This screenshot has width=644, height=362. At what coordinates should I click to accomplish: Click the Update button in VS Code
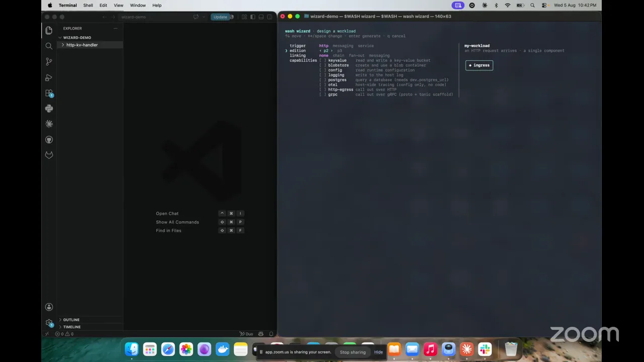pyautogui.click(x=220, y=17)
